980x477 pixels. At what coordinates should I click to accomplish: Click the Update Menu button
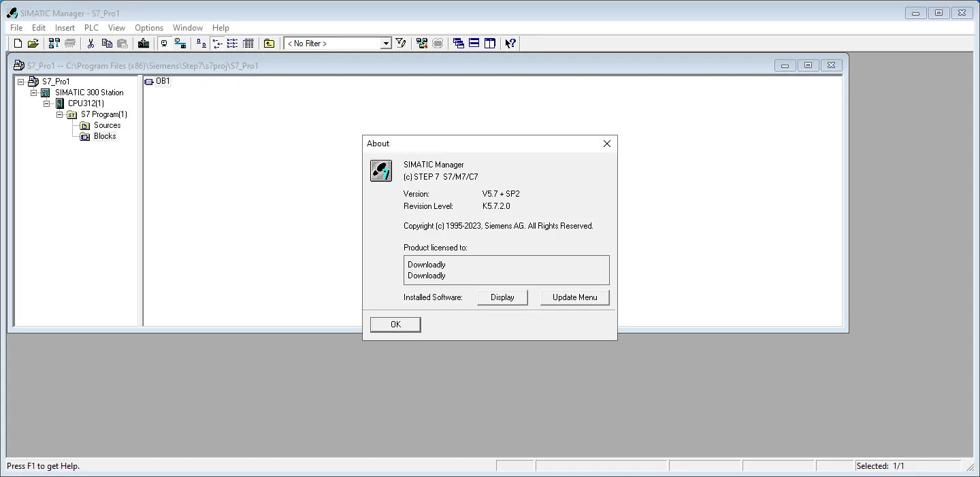[575, 297]
